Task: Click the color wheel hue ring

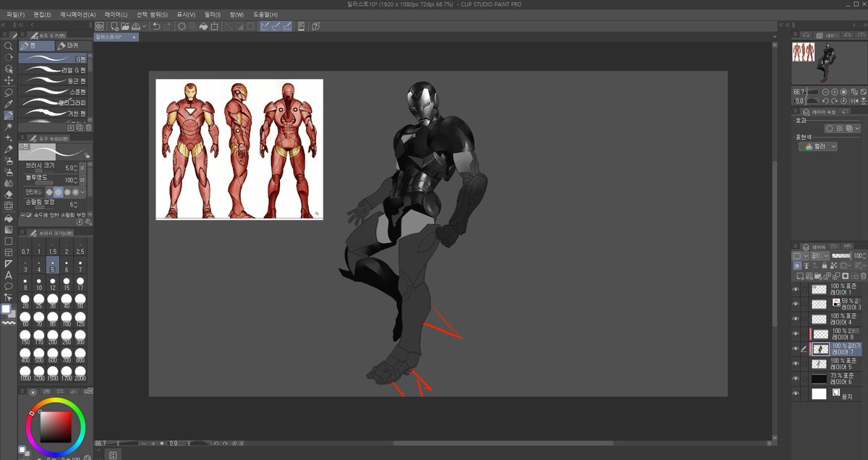Action: click(56, 401)
